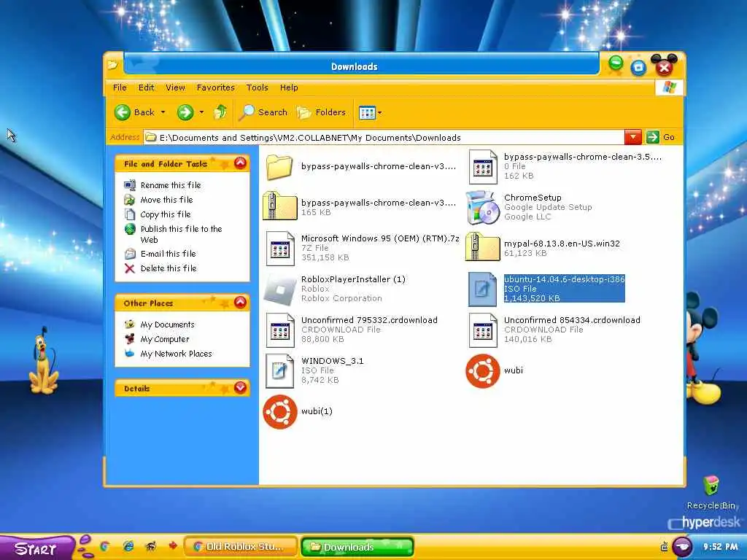747x560 pixels.
Task: Click the system tray clock
Action: pos(721,547)
